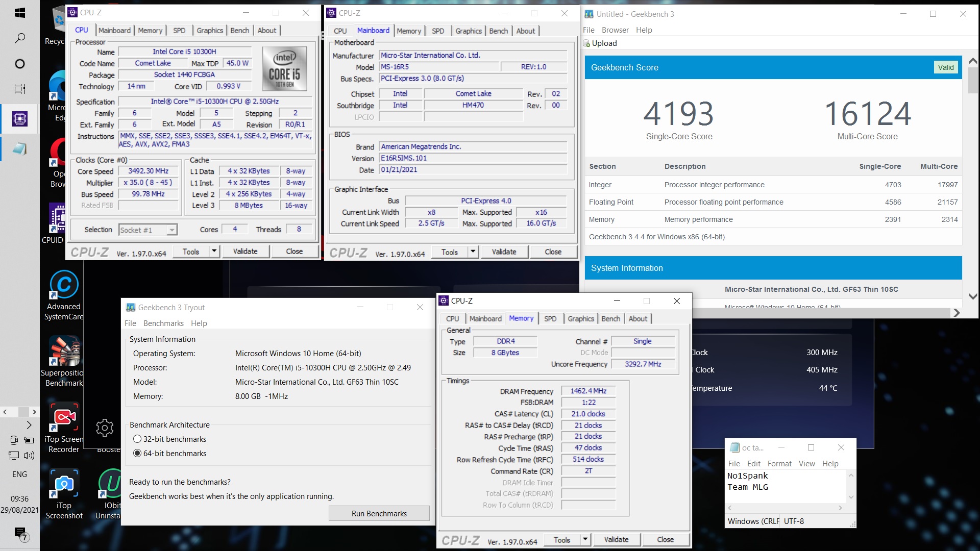Open Task View on the taskbar
980x551 pixels.
pos(19,89)
